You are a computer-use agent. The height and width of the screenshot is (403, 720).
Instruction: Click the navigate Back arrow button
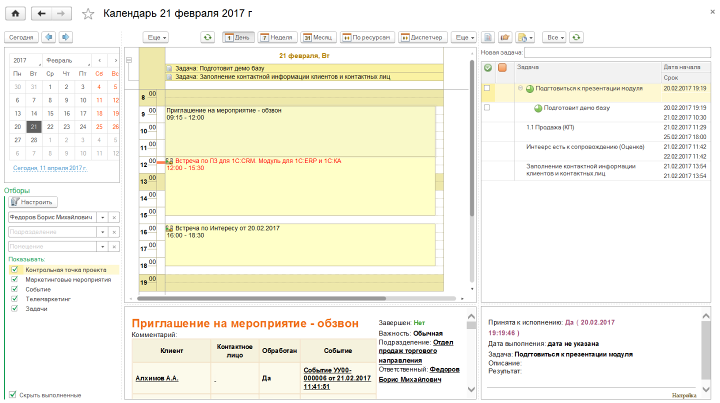(x=42, y=14)
